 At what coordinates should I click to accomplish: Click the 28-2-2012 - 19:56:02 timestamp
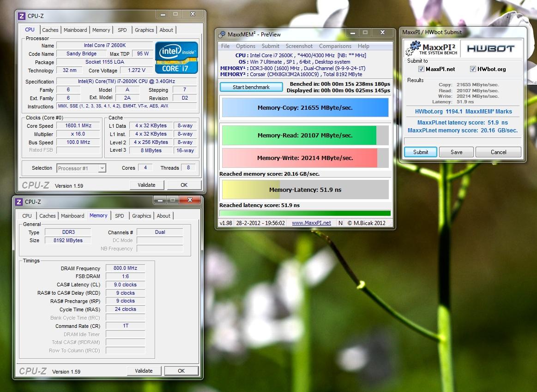[260, 223]
